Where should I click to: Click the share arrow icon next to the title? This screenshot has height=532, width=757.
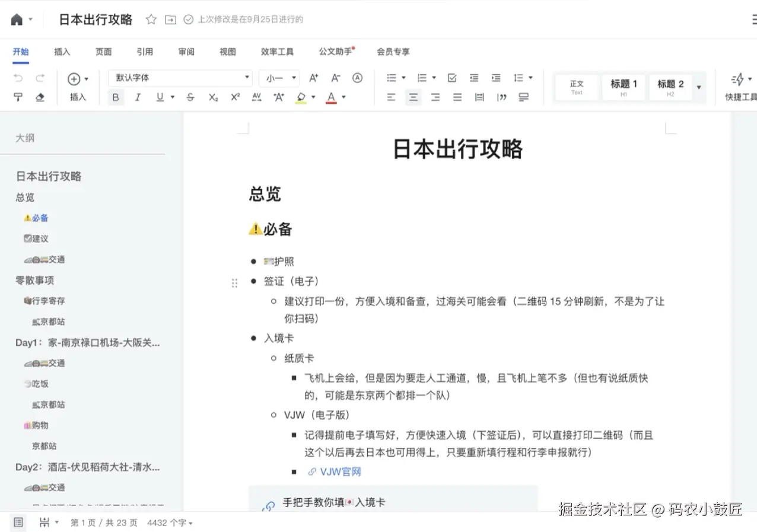(x=170, y=20)
